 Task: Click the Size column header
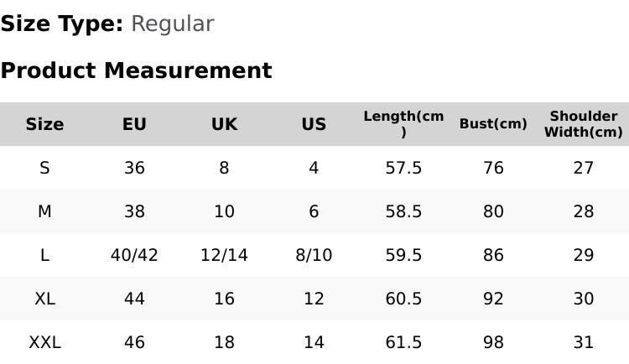44,124
